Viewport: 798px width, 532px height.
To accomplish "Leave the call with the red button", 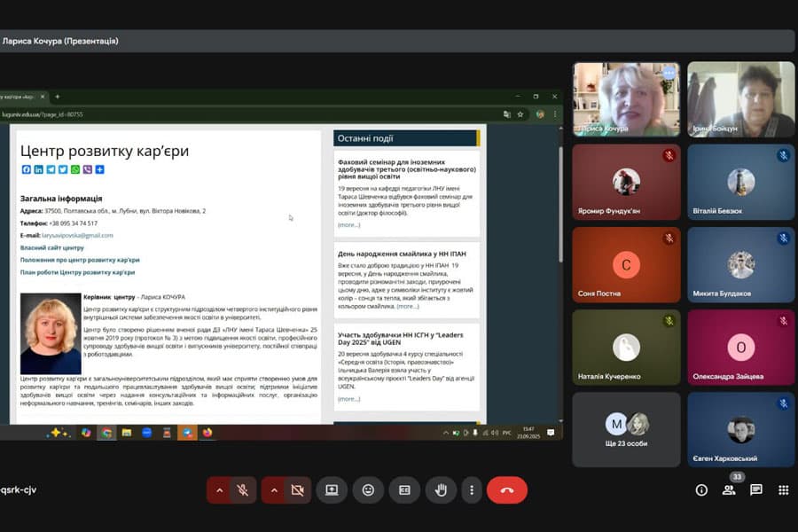I will coord(507,490).
